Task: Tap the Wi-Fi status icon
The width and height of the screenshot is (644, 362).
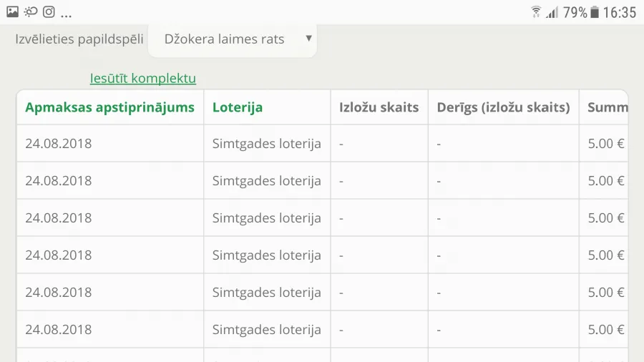Action: click(x=536, y=12)
